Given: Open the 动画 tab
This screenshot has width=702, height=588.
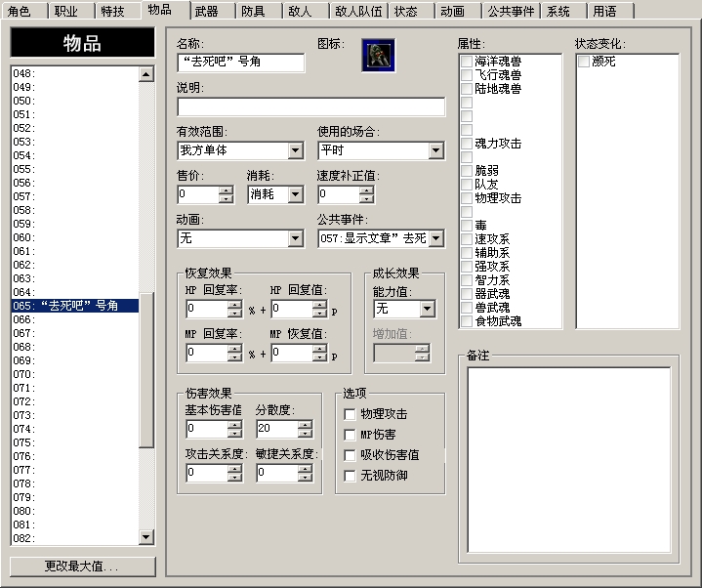Looking at the screenshot, I should pos(452,11).
